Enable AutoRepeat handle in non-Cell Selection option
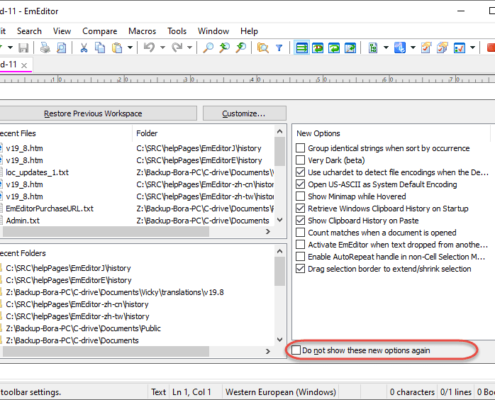495x400 pixels. pos(300,256)
